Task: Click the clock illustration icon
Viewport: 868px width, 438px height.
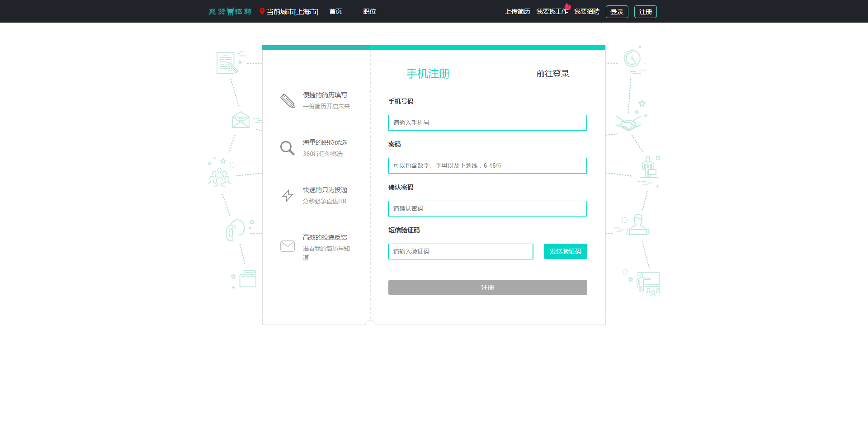Action: (x=632, y=59)
